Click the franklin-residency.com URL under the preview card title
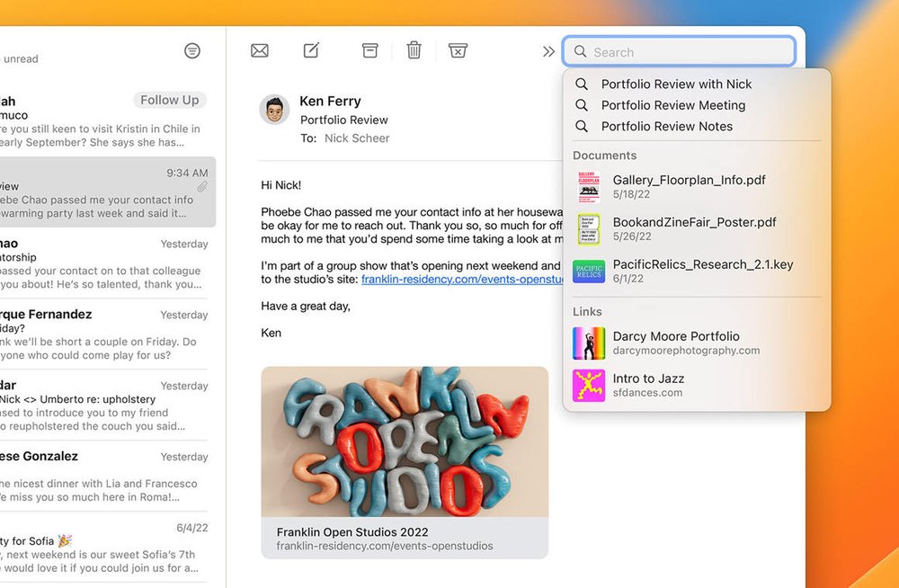Screen dimensions: 899x588 tap(385, 546)
